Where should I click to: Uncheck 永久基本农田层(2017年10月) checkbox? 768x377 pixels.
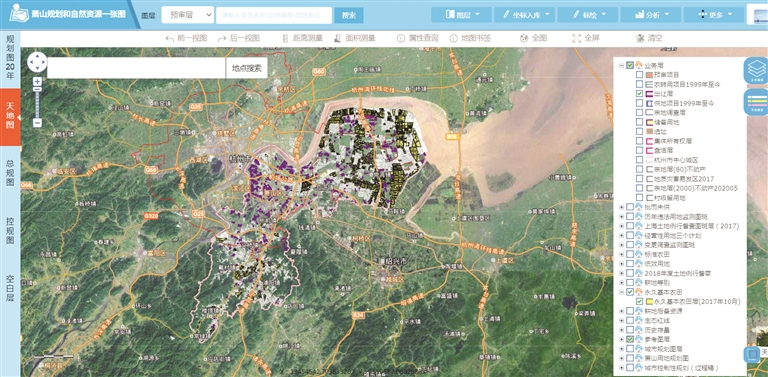coord(639,302)
